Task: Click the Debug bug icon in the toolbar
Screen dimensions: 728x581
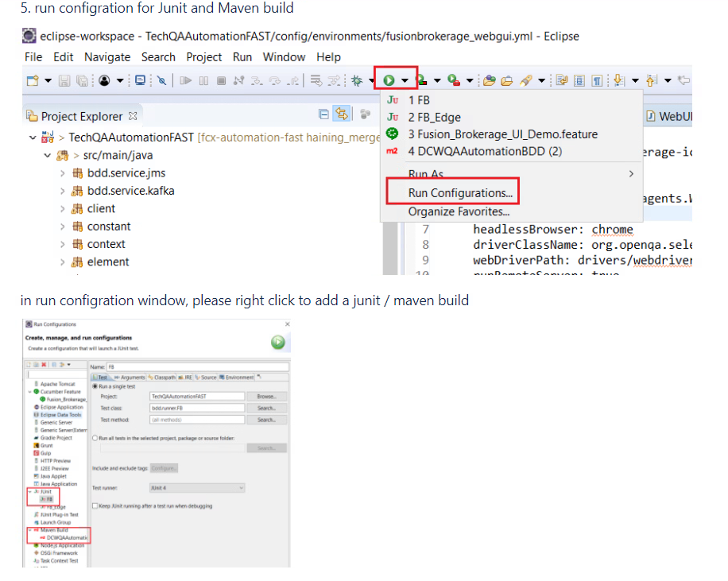Action: coord(357,81)
